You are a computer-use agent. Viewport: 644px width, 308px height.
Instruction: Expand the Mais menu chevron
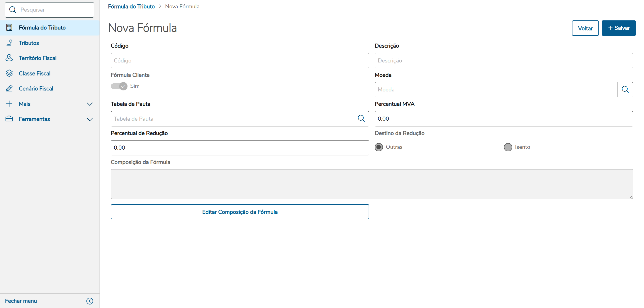click(90, 104)
